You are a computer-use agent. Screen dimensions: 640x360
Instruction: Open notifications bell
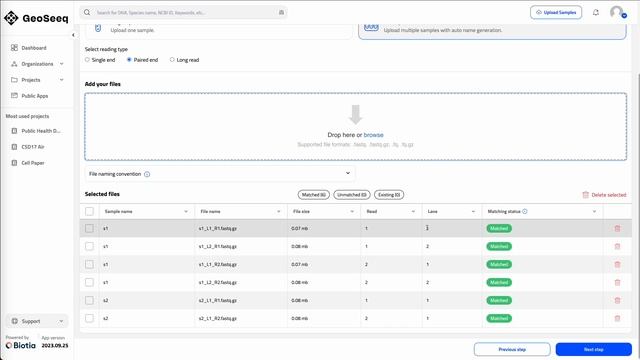(x=596, y=12)
